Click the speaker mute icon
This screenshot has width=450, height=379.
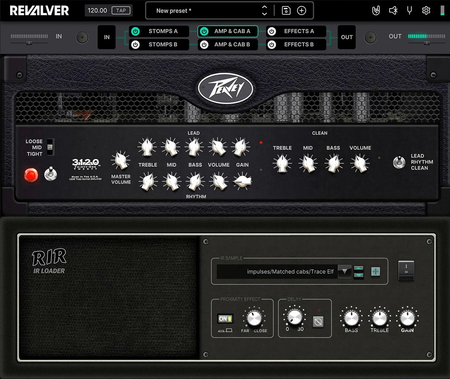[x=393, y=11]
